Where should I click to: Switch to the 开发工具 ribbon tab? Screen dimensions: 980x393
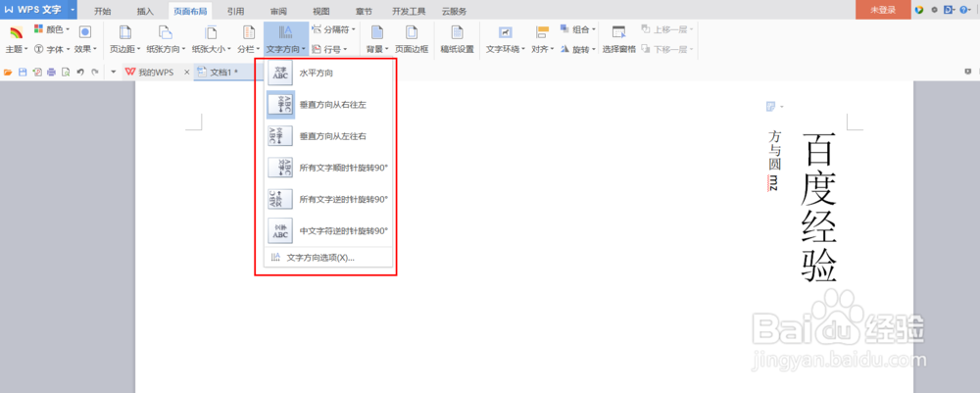[409, 11]
